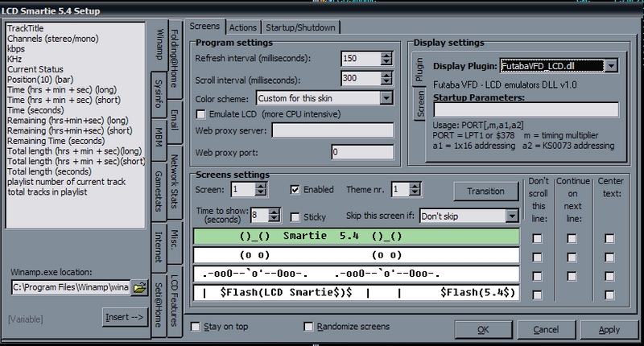Select the Gamestats vertical tab
644x346 pixels.
[159, 192]
